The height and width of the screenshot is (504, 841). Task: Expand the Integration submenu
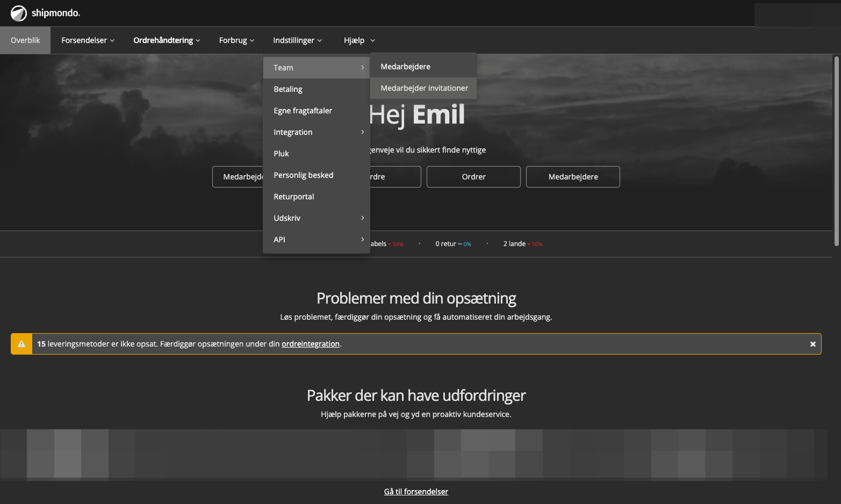[x=317, y=132]
